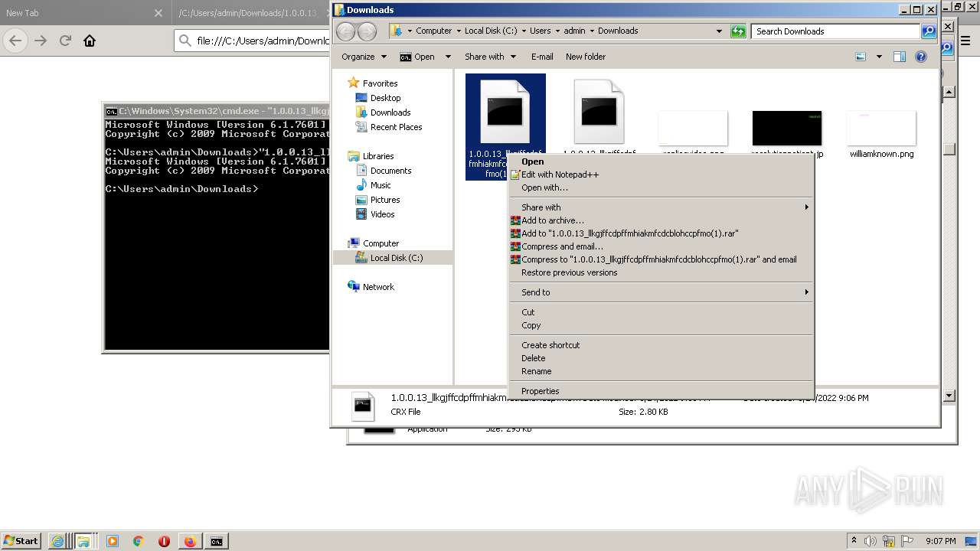Expand the admin breadcrumb arrow
This screenshot has width=980, height=551.
591,31
